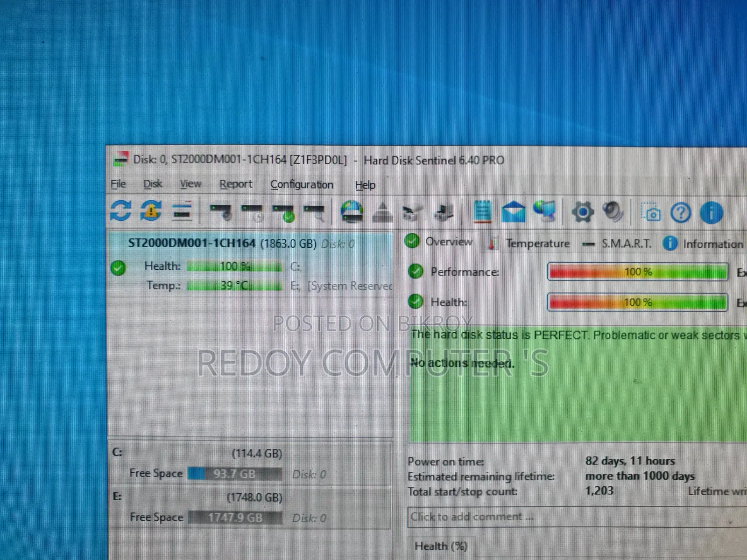
Task: Click the Refresh disk information icon
Action: [120, 211]
